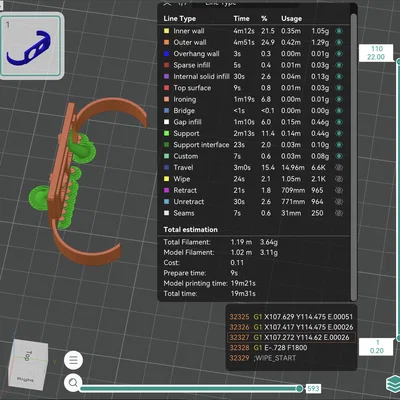The width and height of the screenshot is (400, 400).
Task: Click the Support interface row label
Action: pos(201,145)
